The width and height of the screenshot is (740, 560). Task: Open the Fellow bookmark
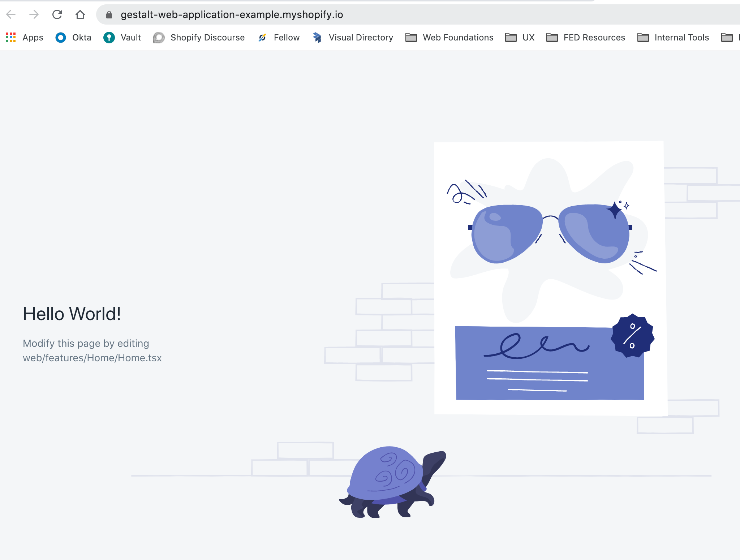(279, 38)
